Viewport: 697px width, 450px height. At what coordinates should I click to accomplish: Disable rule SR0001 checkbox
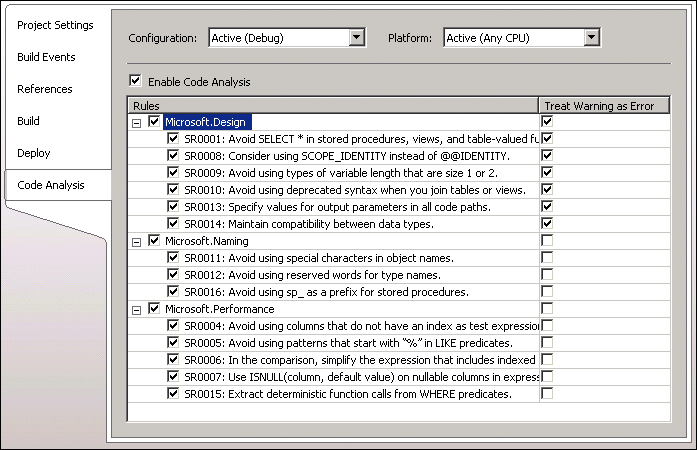(x=173, y=138)
